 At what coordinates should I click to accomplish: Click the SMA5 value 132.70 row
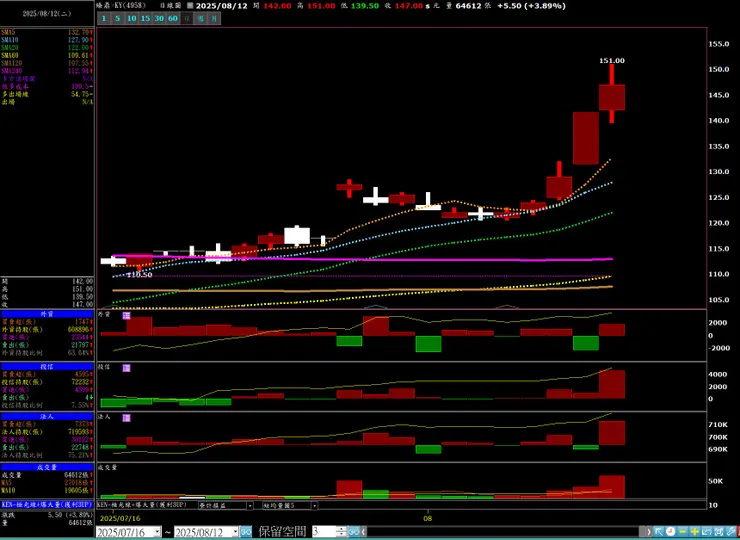click(x=47, y=33)
